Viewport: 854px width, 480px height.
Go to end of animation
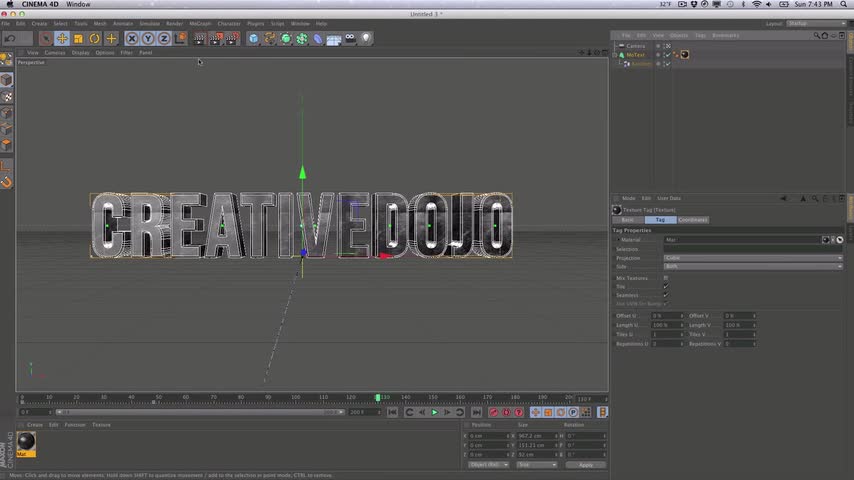[477, 412]
